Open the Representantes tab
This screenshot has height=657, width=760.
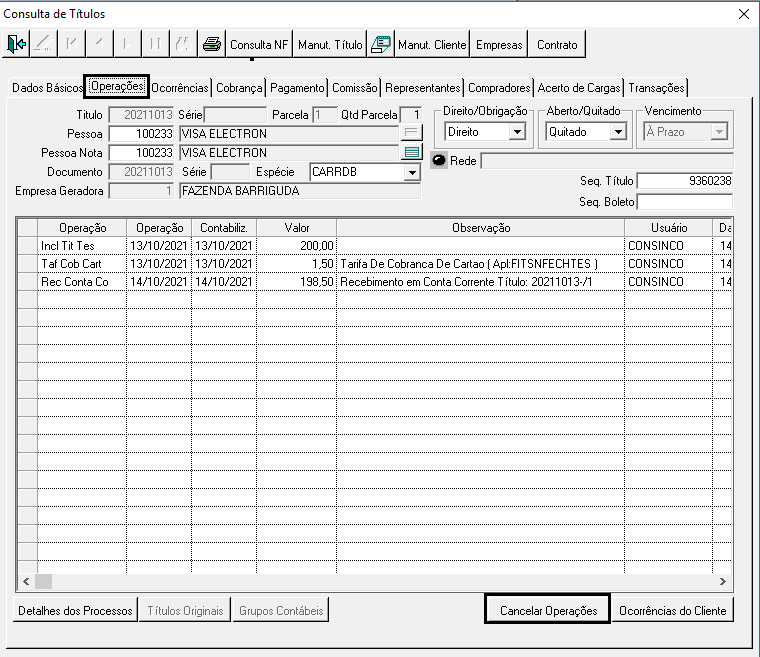pyautogui.click(x=423, y=88)
